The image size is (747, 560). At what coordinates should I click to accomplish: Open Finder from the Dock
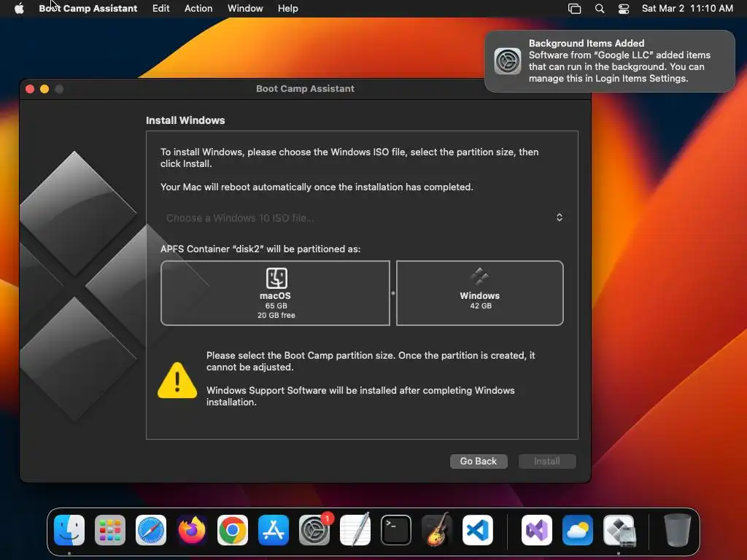(x=69, y=530)
